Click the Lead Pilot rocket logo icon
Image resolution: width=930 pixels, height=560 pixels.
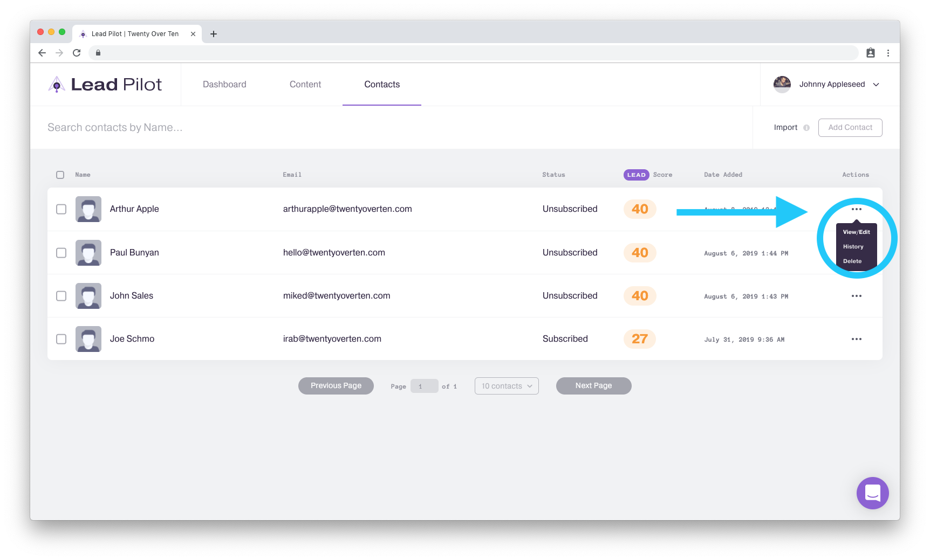[x=57, y=84]
